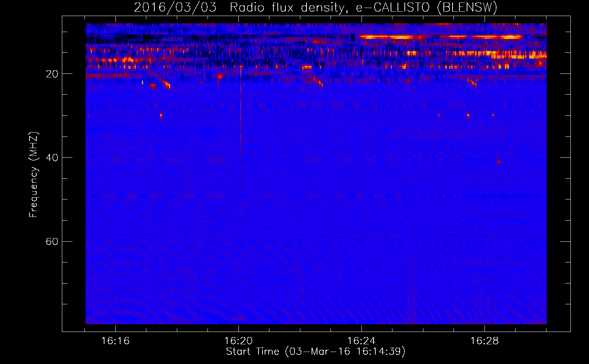This screenshot has width=589, height=364.
Task: Click the 'Start Time (03-Mar-16 16:14:39)' label
Action: pos(316,352)
